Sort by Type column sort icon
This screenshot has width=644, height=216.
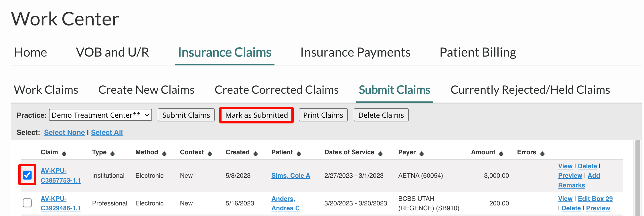pyautogui.click(x=112, y=154)
